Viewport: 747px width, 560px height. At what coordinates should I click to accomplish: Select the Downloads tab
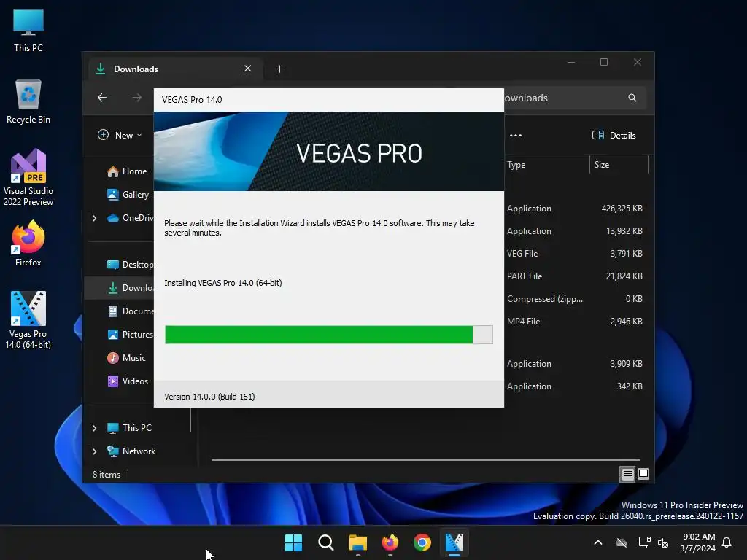(175, 69)
